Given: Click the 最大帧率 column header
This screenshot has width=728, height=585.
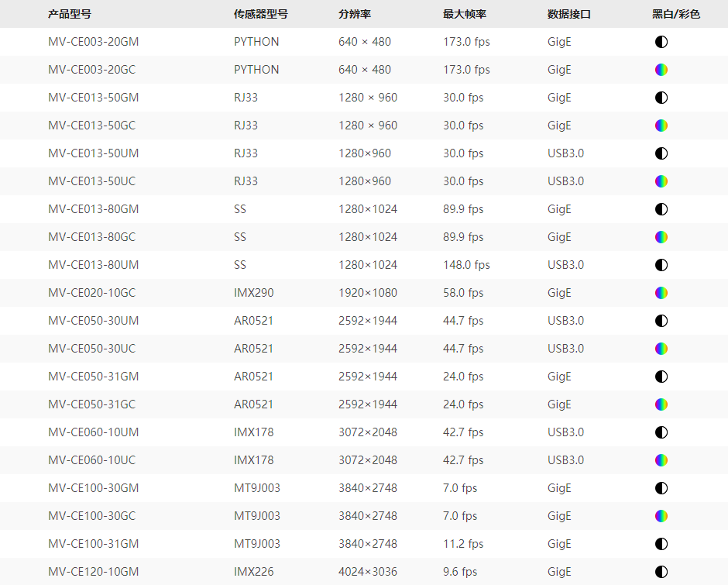Looking at the screenshot, I should [x=465, y=14].
